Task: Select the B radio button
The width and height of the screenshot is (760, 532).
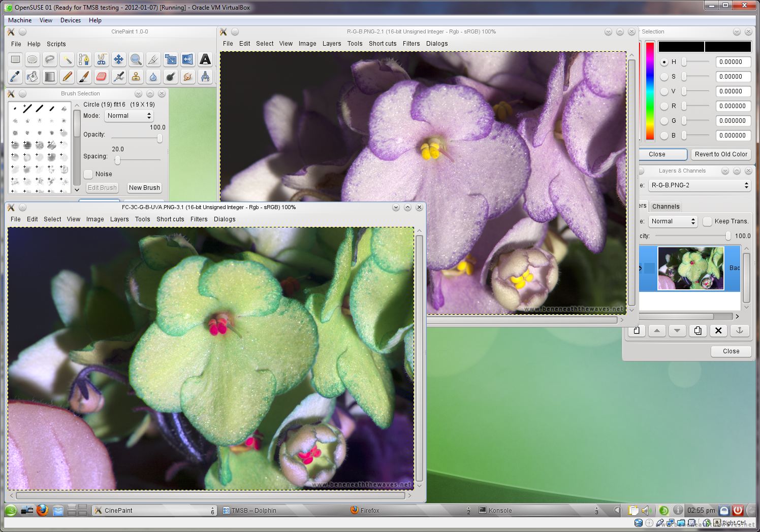Action: (664, 136)
